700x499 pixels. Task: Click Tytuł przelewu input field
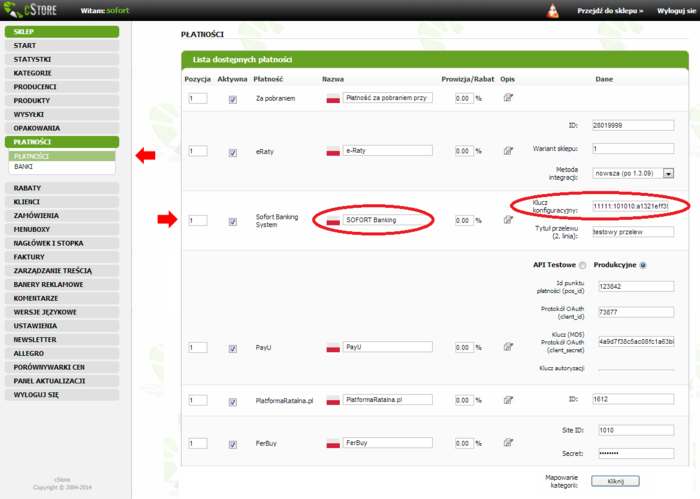click(x=633, y=232)
